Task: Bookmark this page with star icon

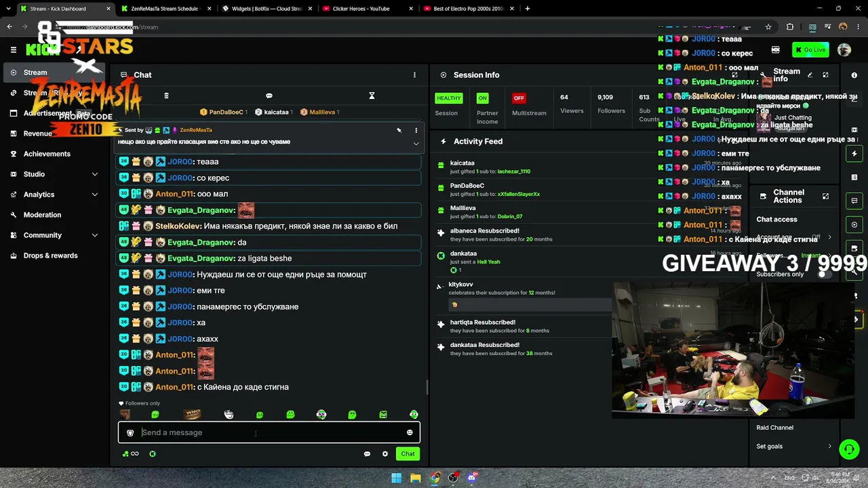Action: pos(768,27)
